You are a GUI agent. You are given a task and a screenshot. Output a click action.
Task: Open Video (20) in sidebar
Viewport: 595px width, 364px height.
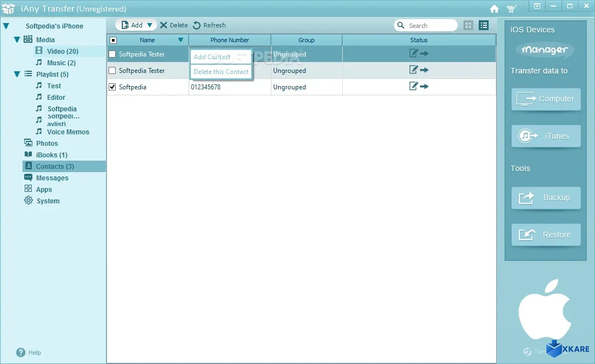tap(63, 51)
